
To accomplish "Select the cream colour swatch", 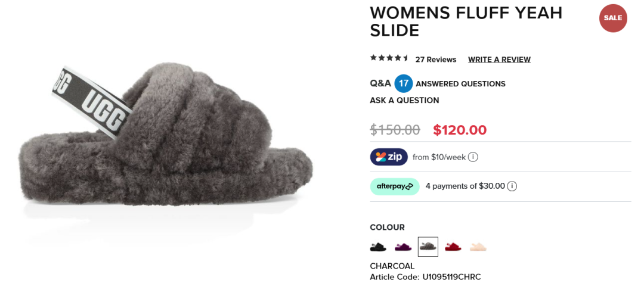I will [478, 247].
